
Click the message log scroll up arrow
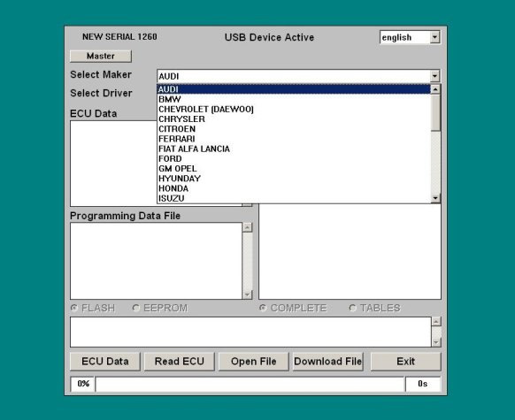436,322
